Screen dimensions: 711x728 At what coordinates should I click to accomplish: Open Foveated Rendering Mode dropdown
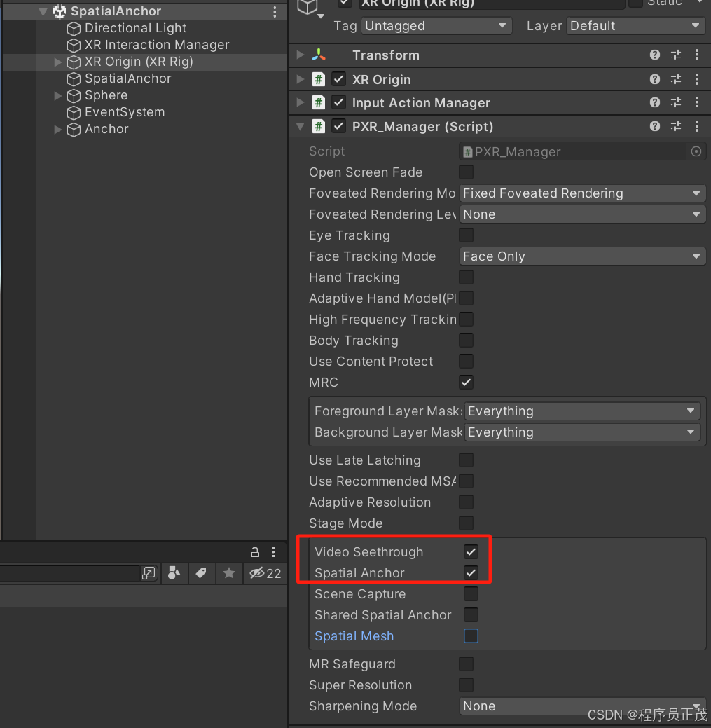(x=582, y=193)
